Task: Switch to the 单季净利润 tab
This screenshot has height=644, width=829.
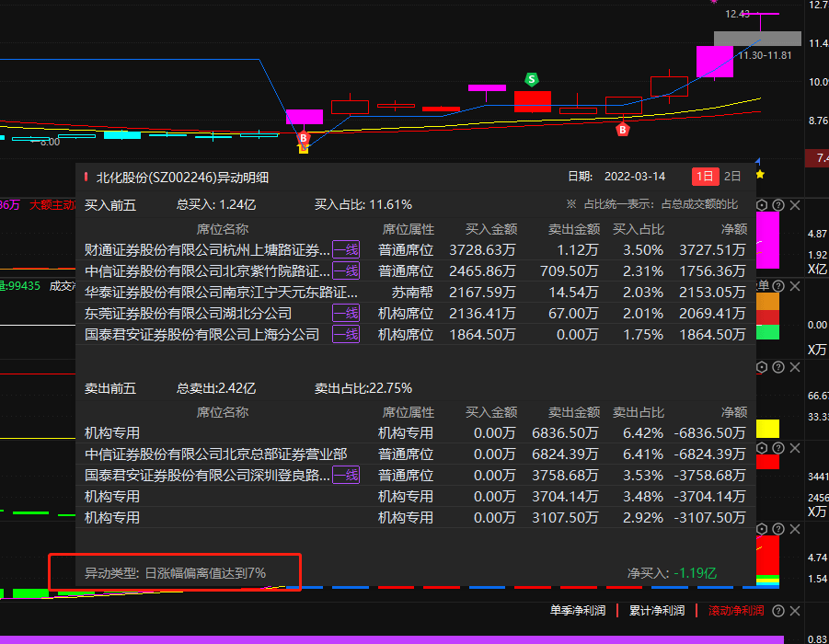Action: pos(578,610)
